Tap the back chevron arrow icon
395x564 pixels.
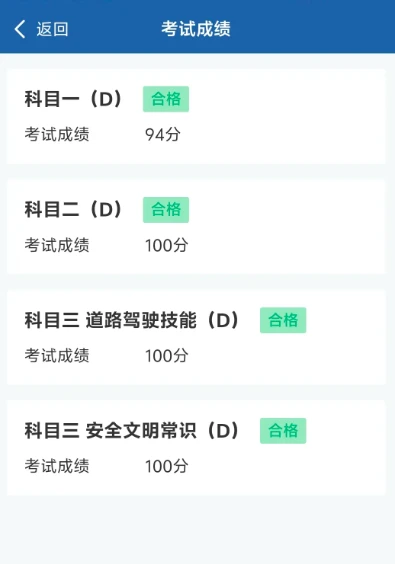pyautogui.click(x=20, y=29)
